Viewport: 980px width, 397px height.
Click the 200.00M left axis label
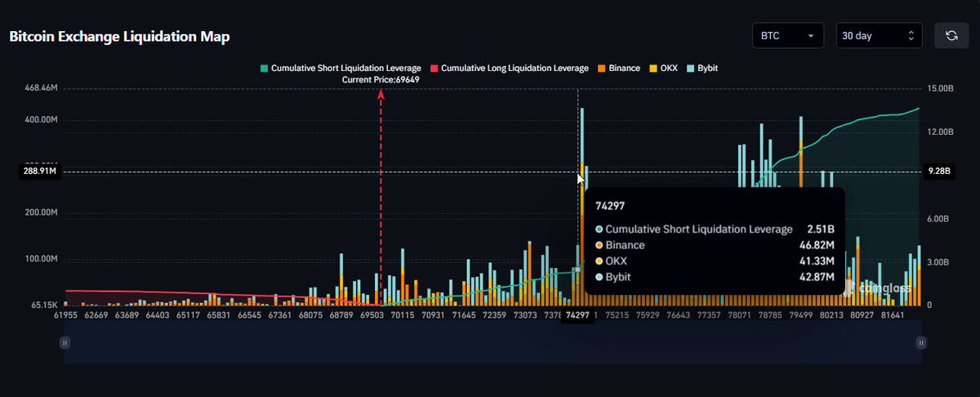click(x=42, y=212)
